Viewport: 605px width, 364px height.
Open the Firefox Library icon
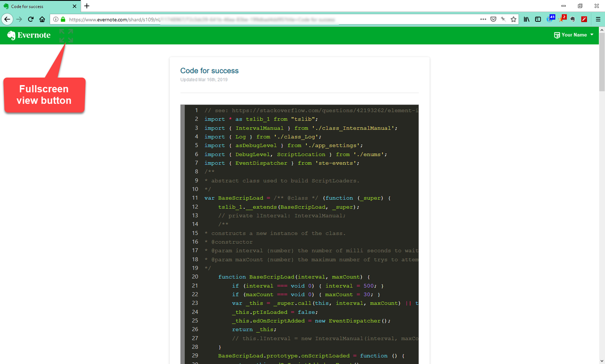[527, 19]
